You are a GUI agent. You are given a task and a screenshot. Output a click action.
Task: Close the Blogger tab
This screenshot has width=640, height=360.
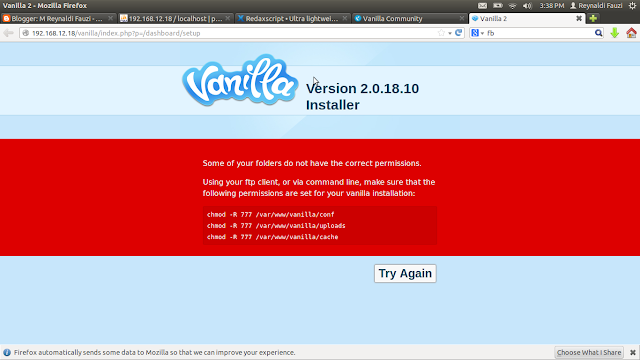coord(110,18)
